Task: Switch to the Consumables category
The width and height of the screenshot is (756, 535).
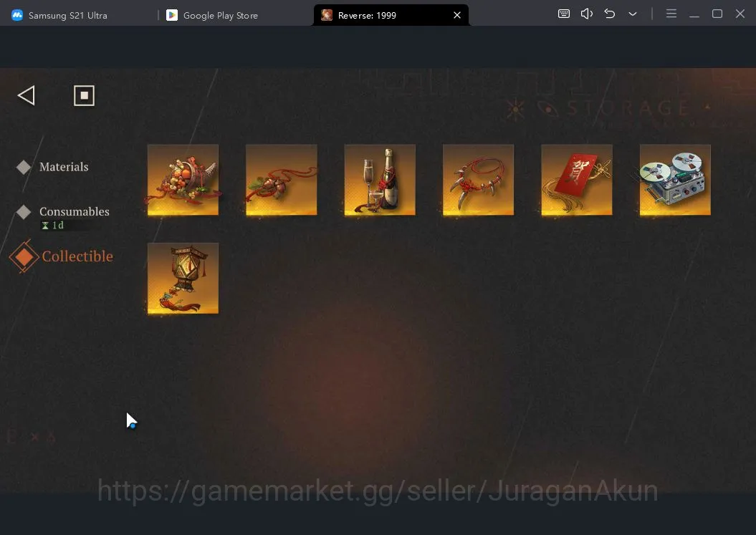Action: 75,211
